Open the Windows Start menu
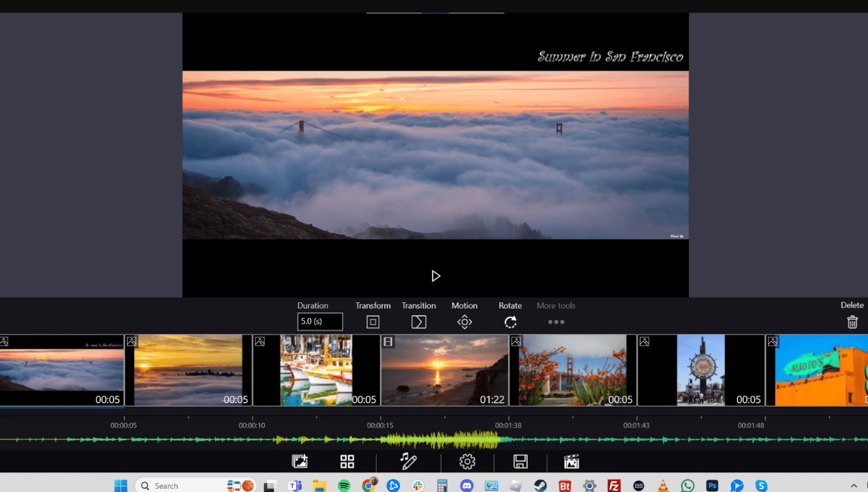The width and height of the screenshot is (868, 492). pyautogui.click(x=120, y=485)
